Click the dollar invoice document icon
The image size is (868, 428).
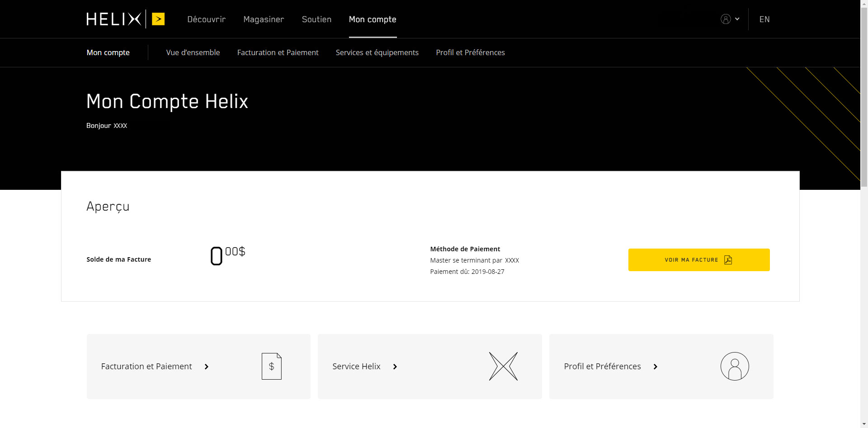tap(272, 366)
